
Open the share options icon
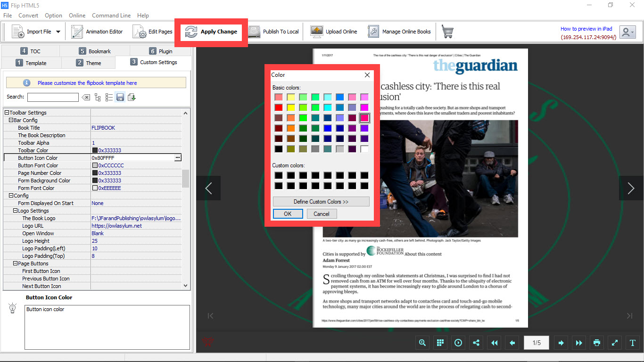point(476,343)
